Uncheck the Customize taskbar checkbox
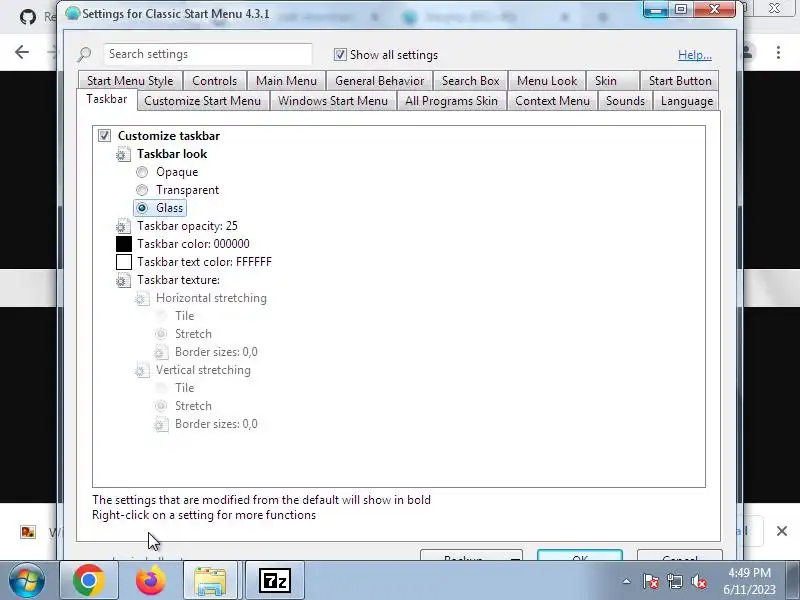800x600 pixels. tap(104, 136)
